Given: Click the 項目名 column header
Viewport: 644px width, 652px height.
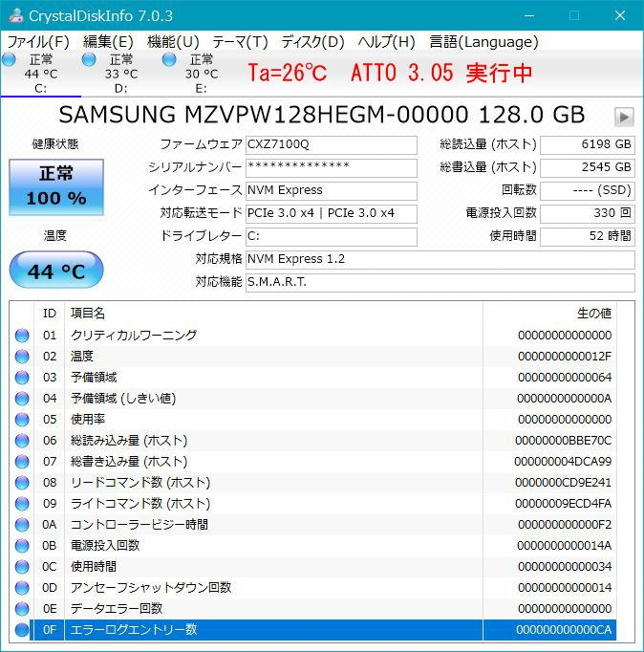Looking at the screenshot, I should click(x=274, y=314).
